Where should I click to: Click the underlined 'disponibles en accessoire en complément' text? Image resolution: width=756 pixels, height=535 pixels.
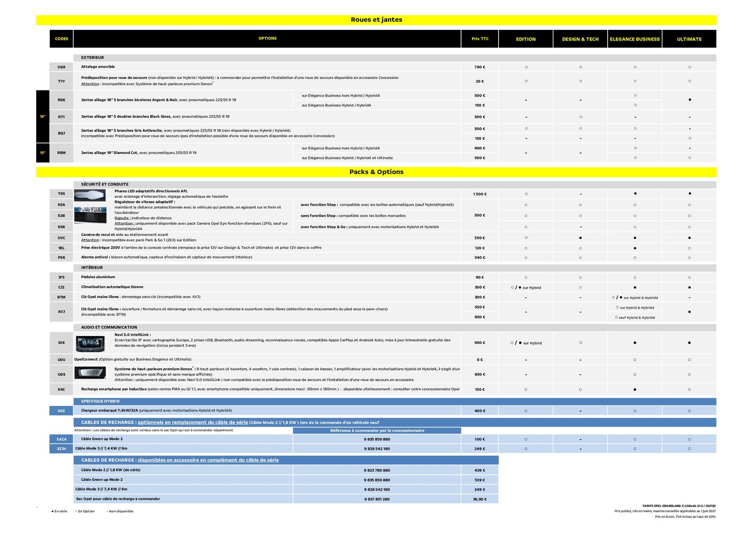208,460
